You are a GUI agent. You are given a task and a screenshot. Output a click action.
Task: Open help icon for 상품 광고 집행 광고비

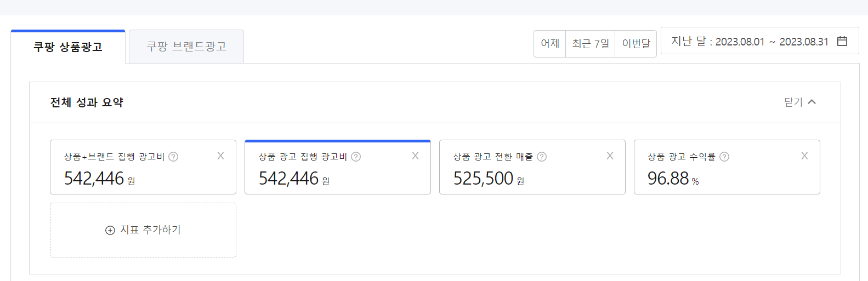(x=356, y=157)
